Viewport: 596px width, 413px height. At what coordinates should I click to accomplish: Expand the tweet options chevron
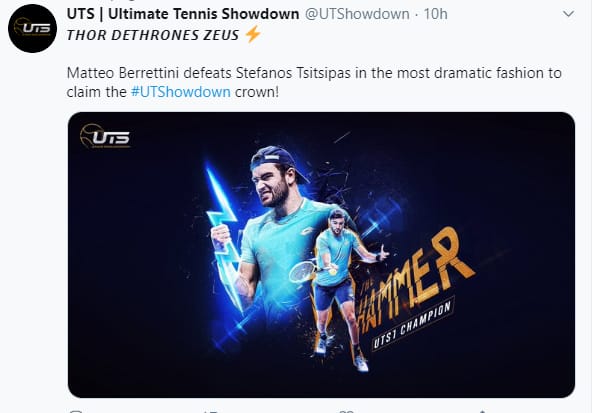point(568,14)
